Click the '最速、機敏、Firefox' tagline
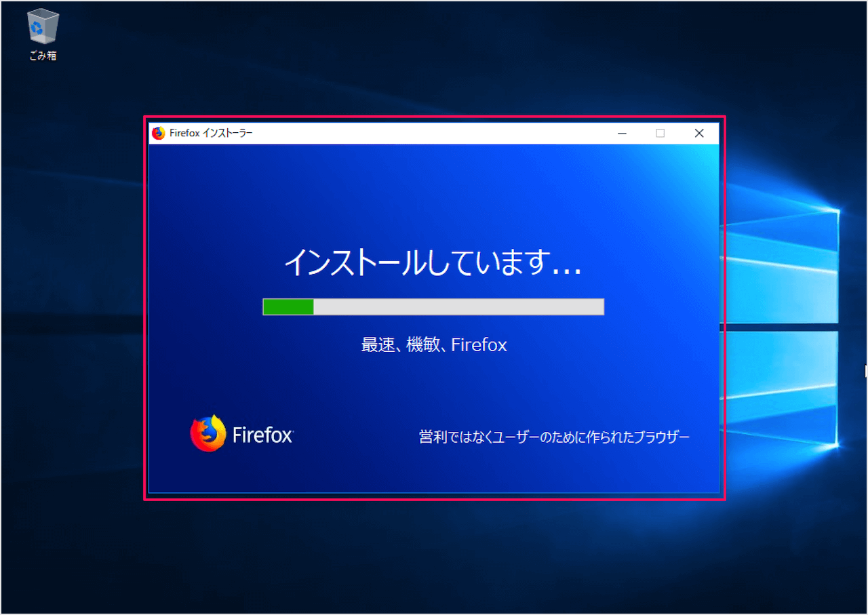The width and height of the screenshot is (868, 615). pos(434,345)
